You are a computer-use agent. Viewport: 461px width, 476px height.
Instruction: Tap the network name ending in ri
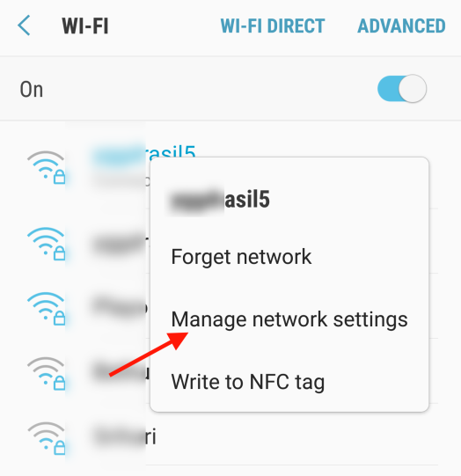125,436
